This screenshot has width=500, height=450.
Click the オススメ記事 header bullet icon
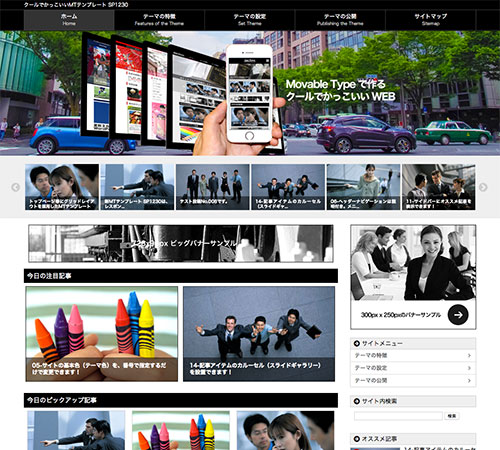click(357, 439)
